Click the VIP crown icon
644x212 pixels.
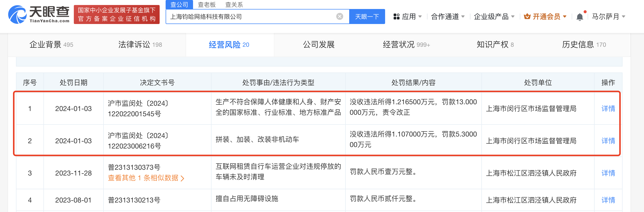[527, 16]
